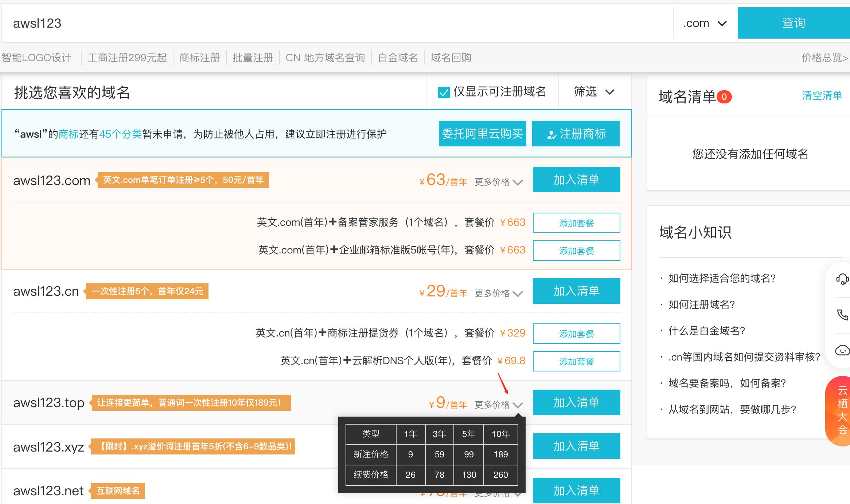The image size is (850, 504).
Task: Open the .com suffix dropdown
Action: tap(705, 23)
